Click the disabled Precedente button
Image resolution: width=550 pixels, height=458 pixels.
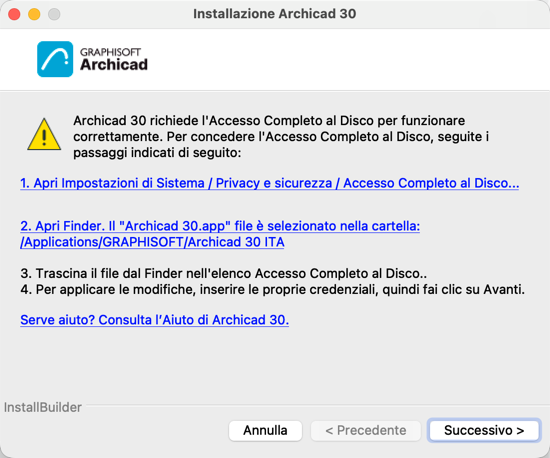tap(365, 430)
